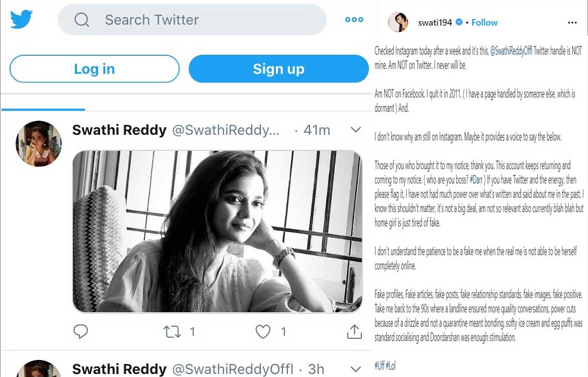
Task: Click the Sign up button
Action: click(x=278, y=69)
